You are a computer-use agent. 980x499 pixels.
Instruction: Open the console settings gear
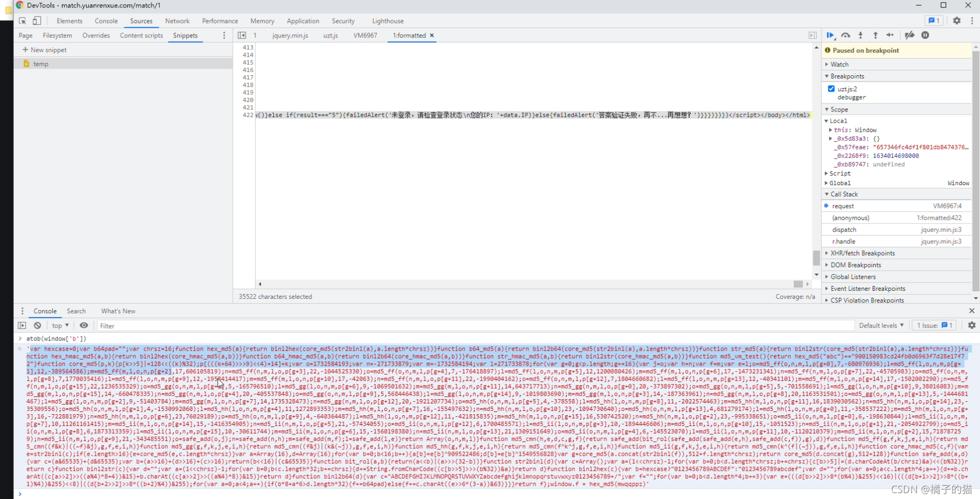pos(971,326)
